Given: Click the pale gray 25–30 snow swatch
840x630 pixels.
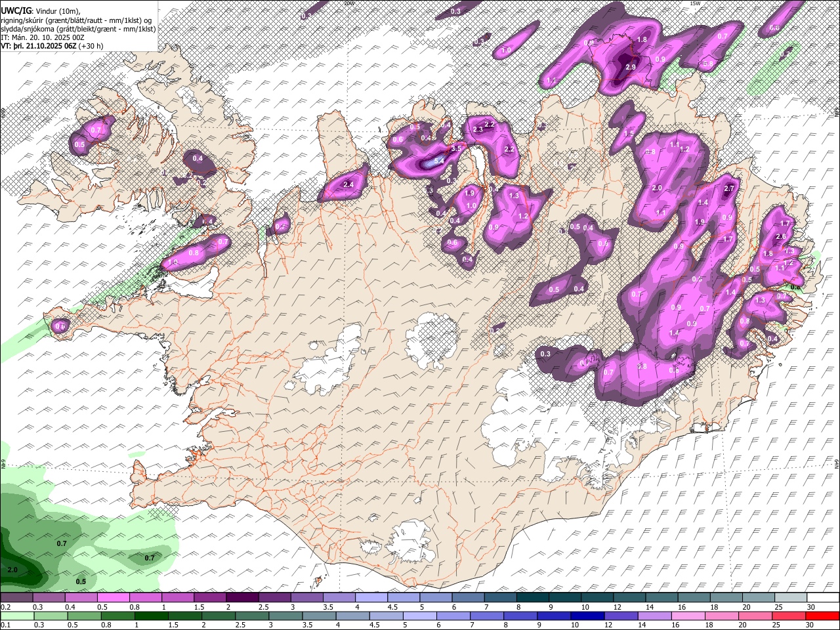Looking at the screenshot, I should (789, 598).
